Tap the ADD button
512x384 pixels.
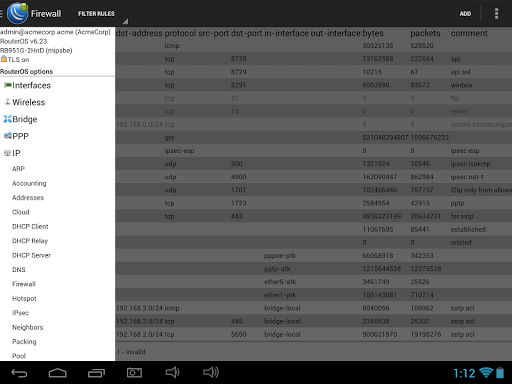465,14
